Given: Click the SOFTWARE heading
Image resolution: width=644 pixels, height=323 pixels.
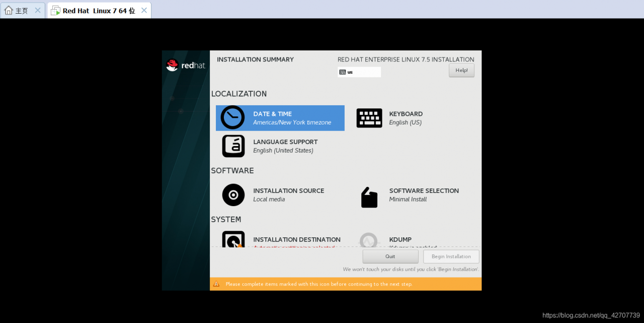Looking at the screenshot, I should click(x=232, y=171).
